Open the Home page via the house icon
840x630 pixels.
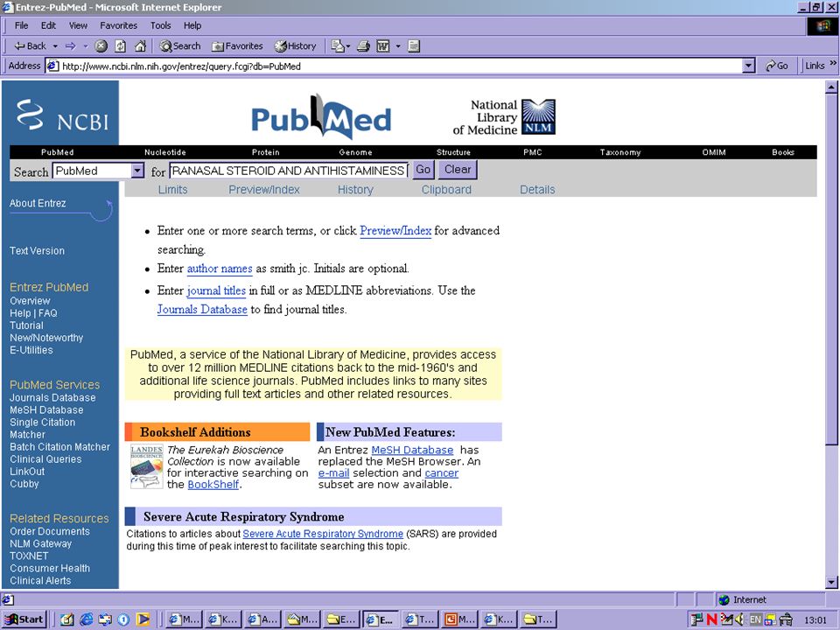pyautogui.click(x=140, y=46)
